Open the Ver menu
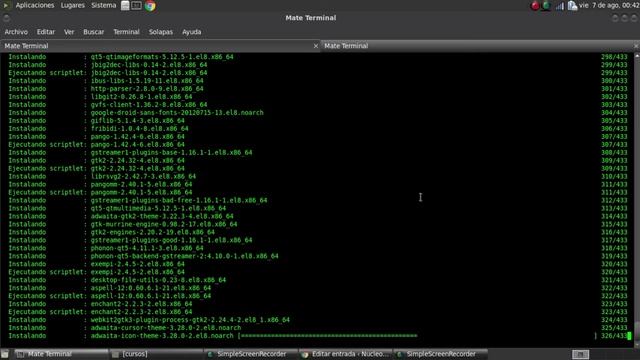640x360 pixels. [x=69, y=32]
